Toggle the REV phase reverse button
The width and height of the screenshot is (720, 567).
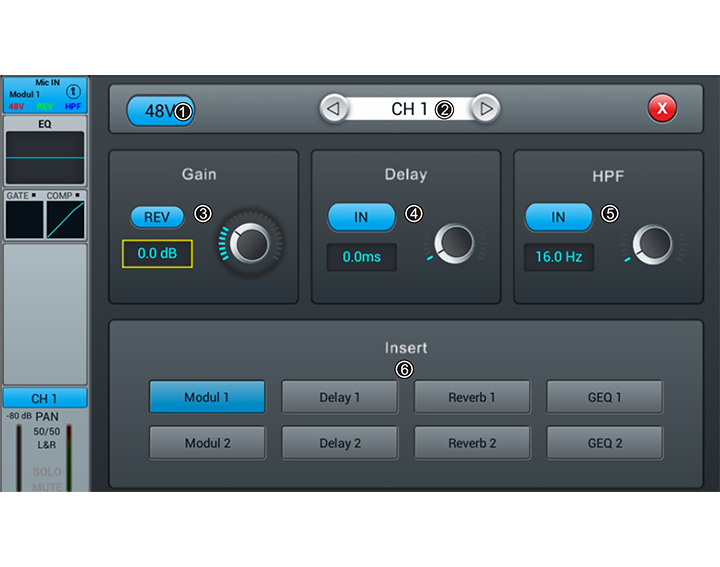[x=157, y=217]
